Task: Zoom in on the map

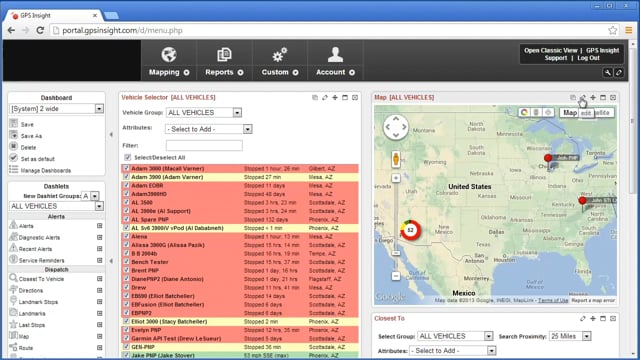Action: point(396,178)
